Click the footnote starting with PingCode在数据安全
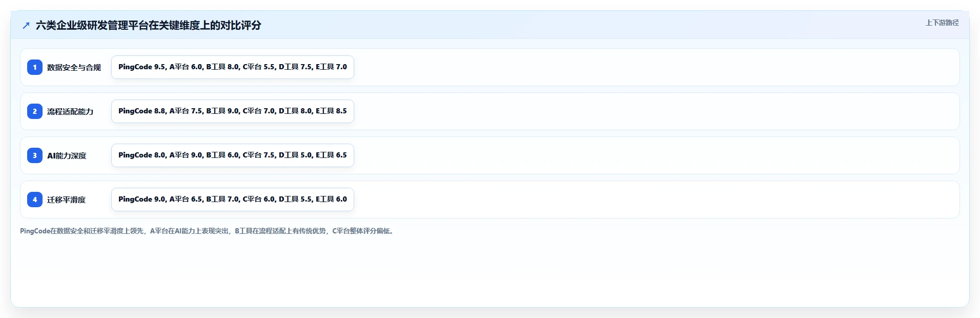 pyautogui.click(x=208, y=231)
